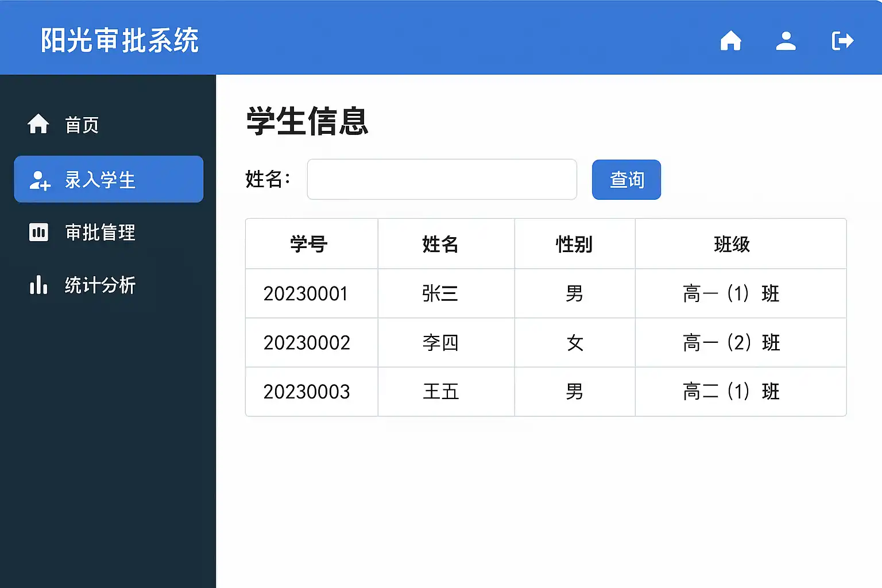Click the house icon beside 首页

(x=38, y=123)
